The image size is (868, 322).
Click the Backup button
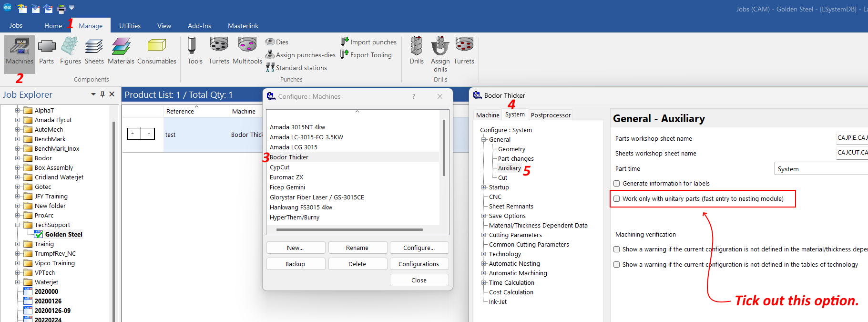click(296, 264)
